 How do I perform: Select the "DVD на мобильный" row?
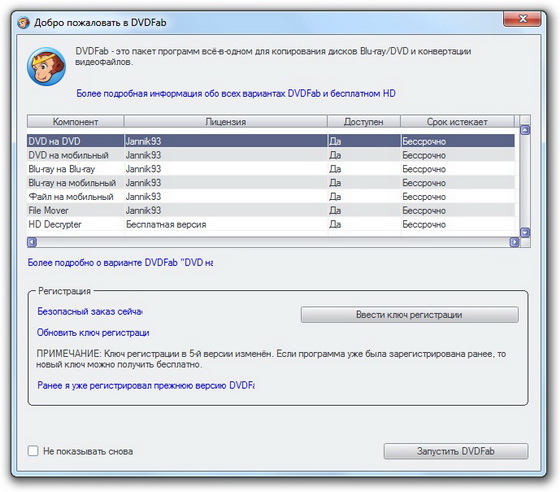[x=271, y=155]
